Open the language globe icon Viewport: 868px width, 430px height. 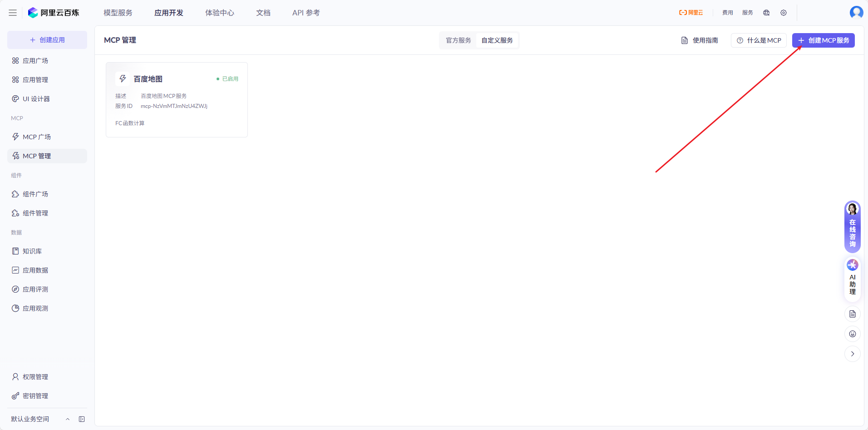[x=766, y=13]
